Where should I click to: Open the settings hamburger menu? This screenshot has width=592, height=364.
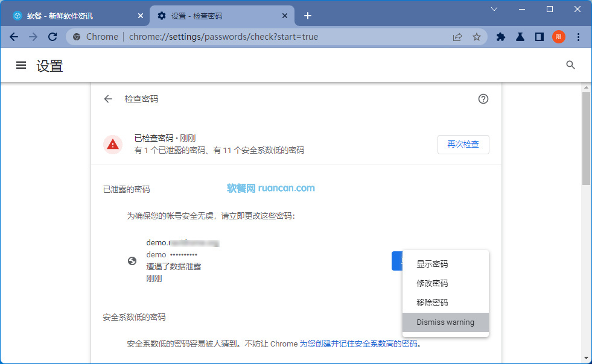(21, 66)
